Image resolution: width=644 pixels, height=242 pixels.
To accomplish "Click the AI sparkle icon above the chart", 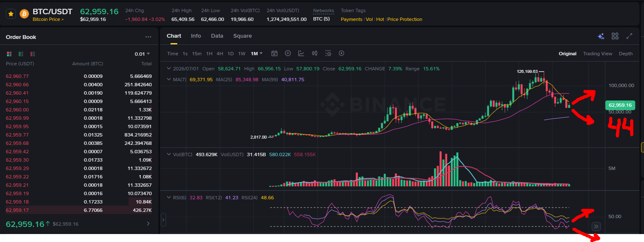I will 601,36.
